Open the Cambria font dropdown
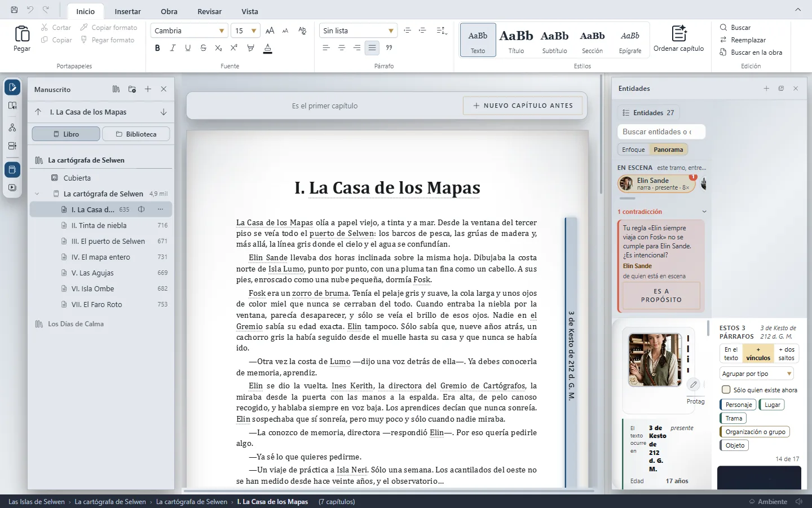 222,31
